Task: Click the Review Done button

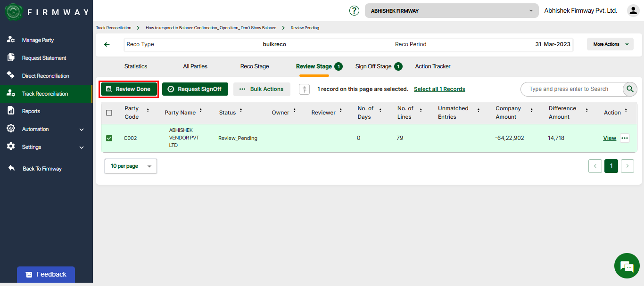Action: click(128, 89)
